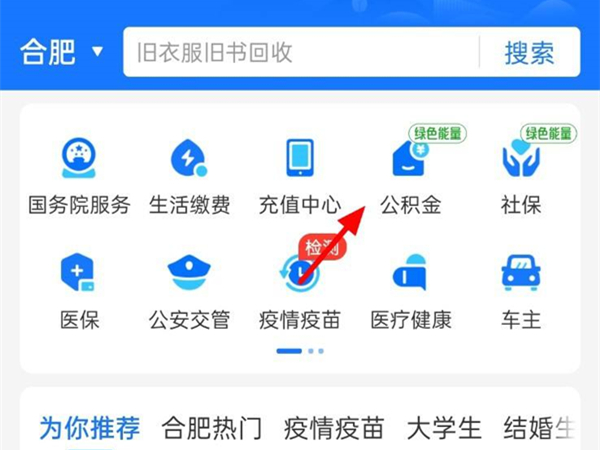Click the 合肥 city name selector

point(47,52)
